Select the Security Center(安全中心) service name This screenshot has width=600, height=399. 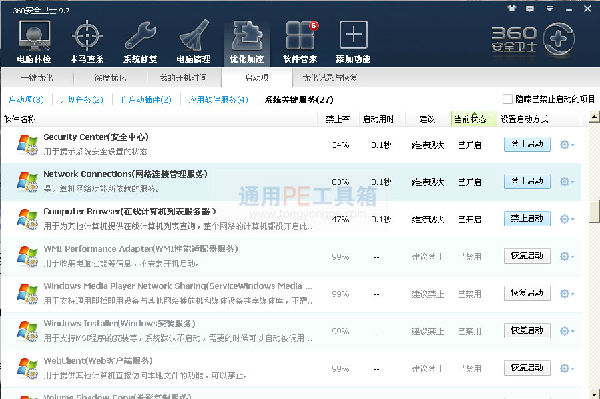[x=96, y=137]
